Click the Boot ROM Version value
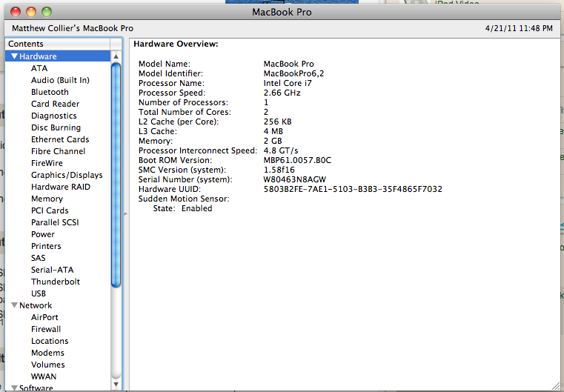This screenshot has height=392, width=564. 297,160
